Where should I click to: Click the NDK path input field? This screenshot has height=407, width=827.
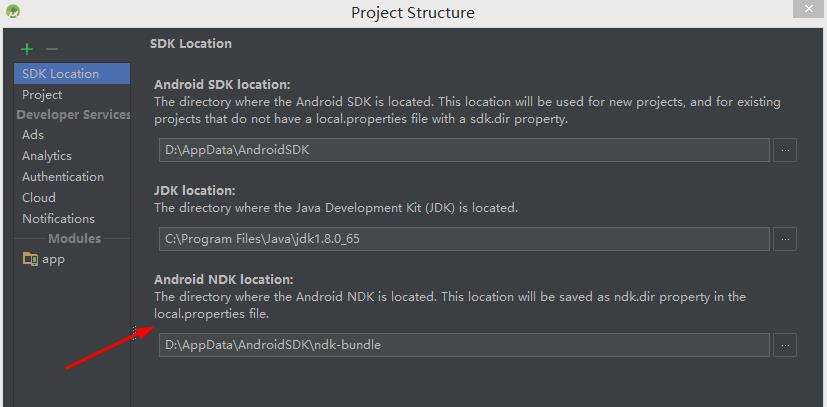click(464, 345)
